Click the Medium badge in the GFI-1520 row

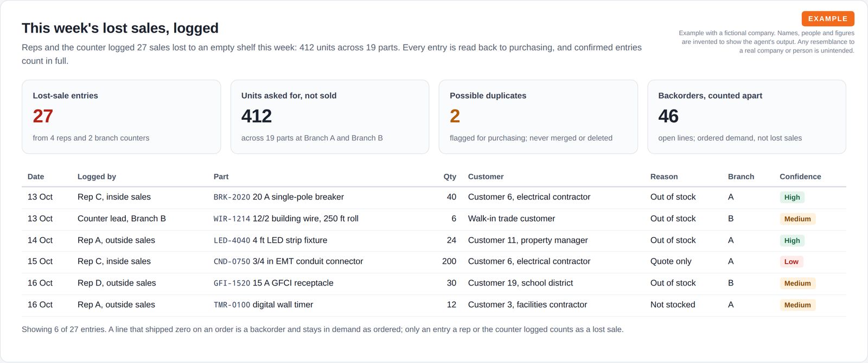pyautogui.click(x=797, y=283)
